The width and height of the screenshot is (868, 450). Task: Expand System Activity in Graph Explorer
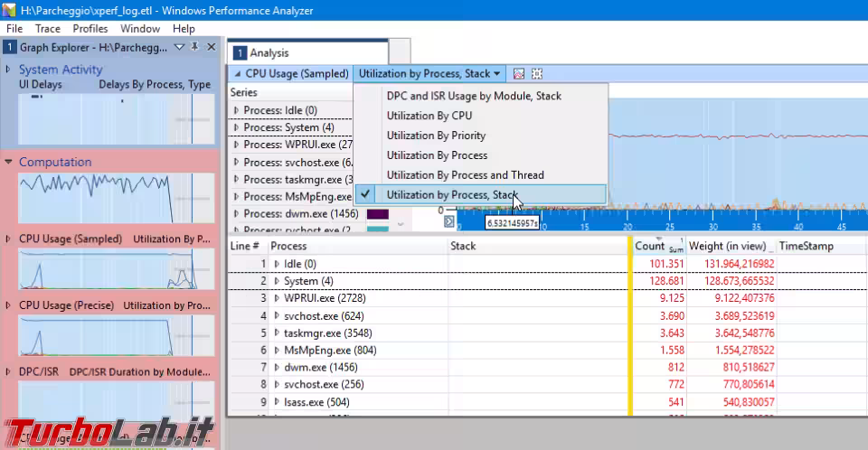(x=8, y=70)
